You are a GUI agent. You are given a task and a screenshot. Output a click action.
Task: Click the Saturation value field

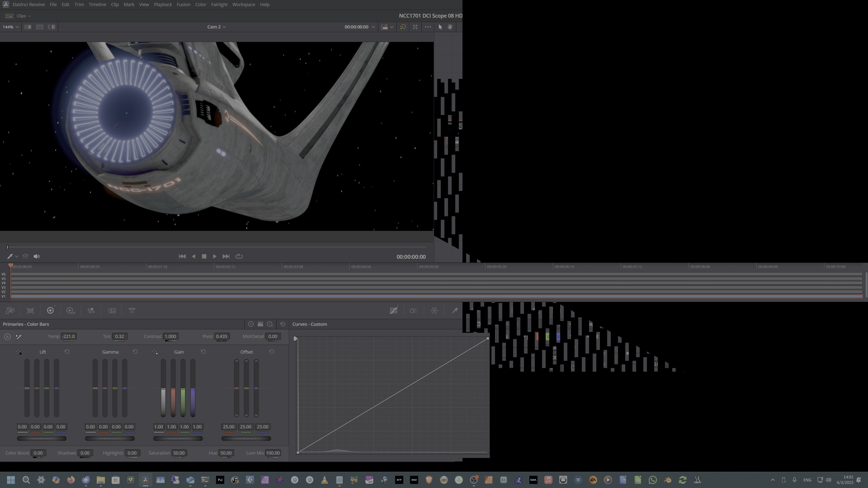point(179,453)
